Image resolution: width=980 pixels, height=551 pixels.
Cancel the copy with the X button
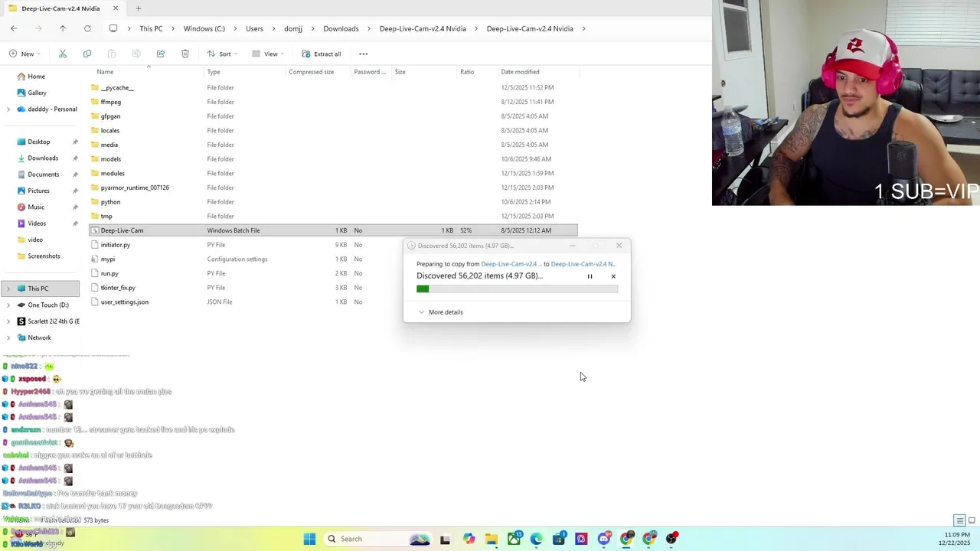pos(613,276)
